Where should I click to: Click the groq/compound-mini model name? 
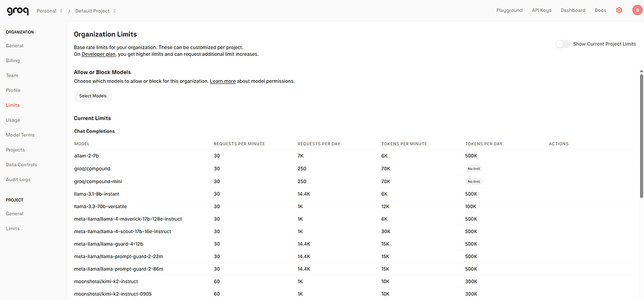pyautogui.click(x=98, y=181)
